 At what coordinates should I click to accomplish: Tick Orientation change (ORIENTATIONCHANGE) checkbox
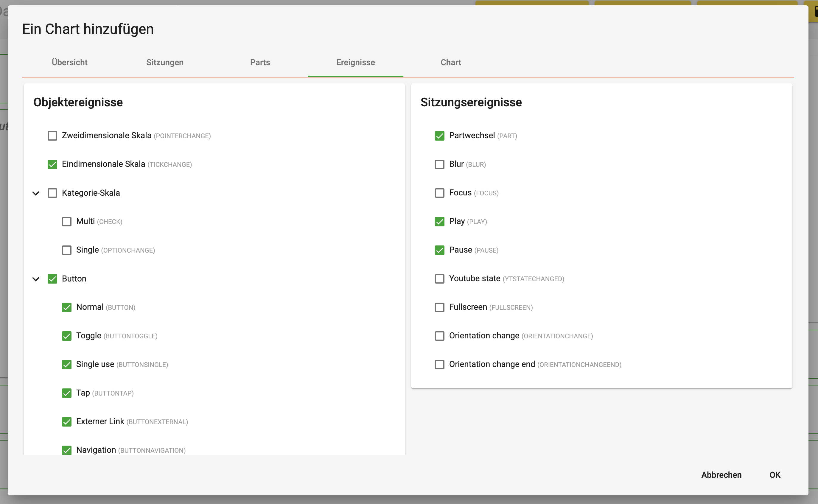click(x=440, y=336)
